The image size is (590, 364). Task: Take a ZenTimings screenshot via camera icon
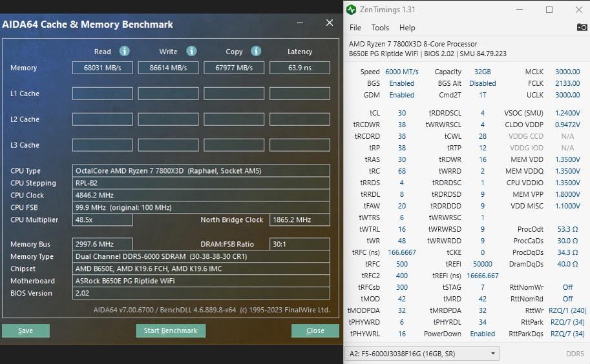click(582, 27)
